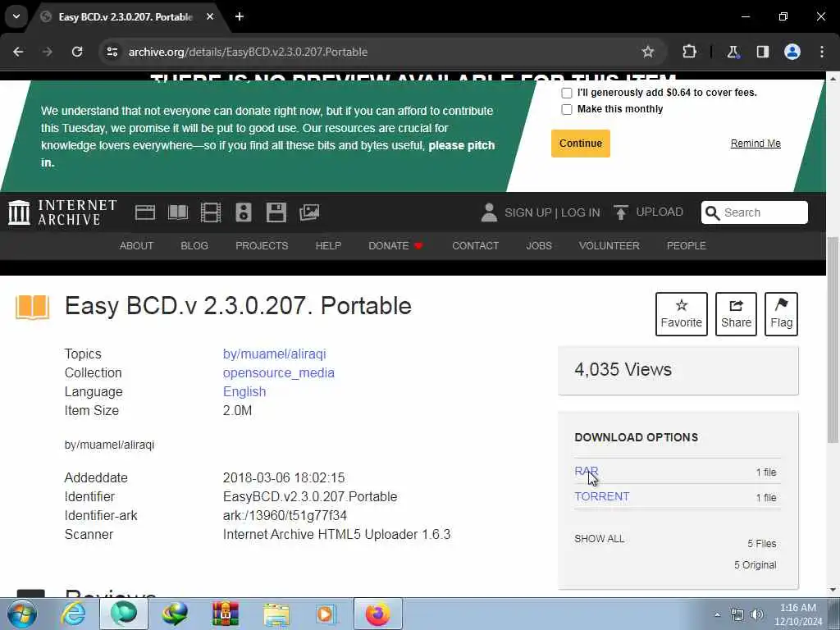The width and height of the screenshot is (840, 630).
Task: Click LOG IN link
Action: click(x=581, y=212)
